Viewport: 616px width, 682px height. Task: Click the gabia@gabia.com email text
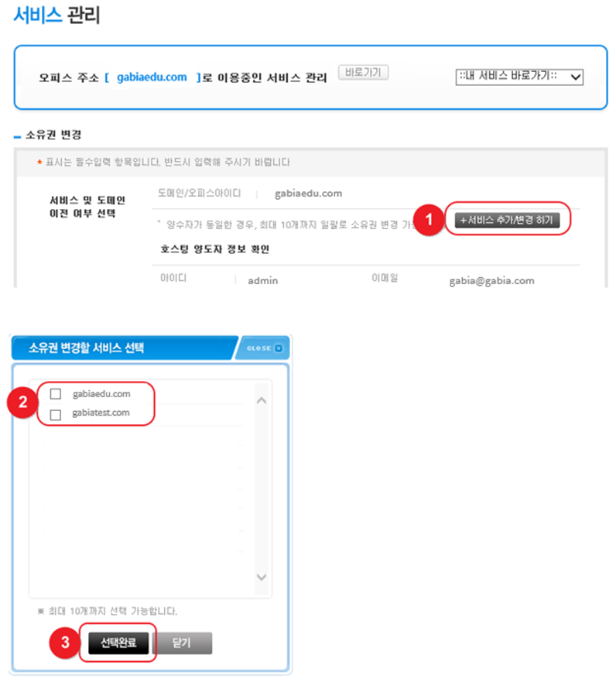click(x=491, y=281)
